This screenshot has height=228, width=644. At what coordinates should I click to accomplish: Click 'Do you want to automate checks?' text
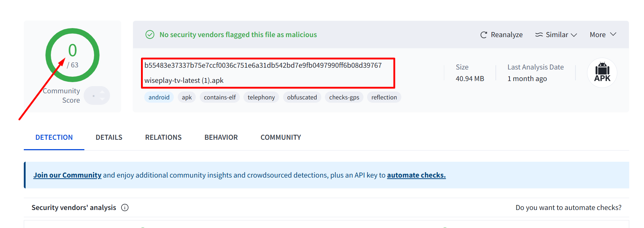point(569,207)
